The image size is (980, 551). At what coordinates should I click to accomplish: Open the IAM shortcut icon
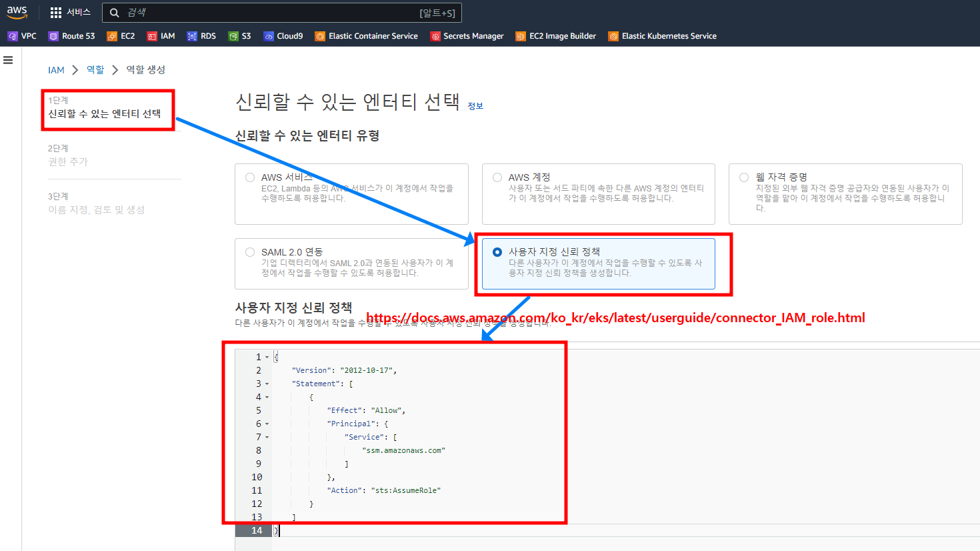[152, 36]
